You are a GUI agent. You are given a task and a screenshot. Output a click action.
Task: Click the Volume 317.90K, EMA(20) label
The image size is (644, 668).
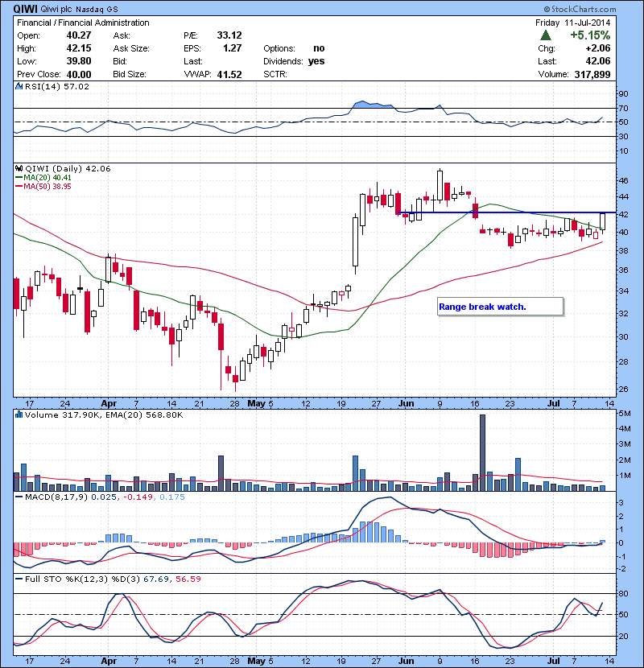pyautogui.click(x=104, y=415)
